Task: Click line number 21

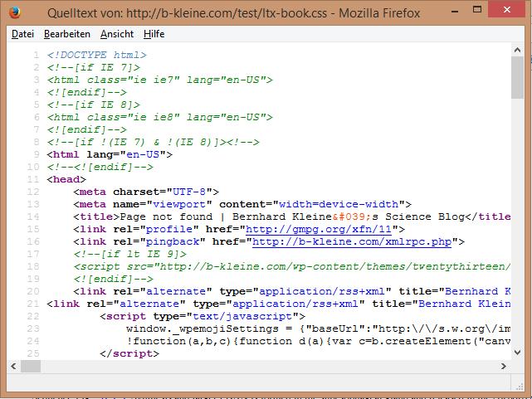Action: tap(33, 304)
